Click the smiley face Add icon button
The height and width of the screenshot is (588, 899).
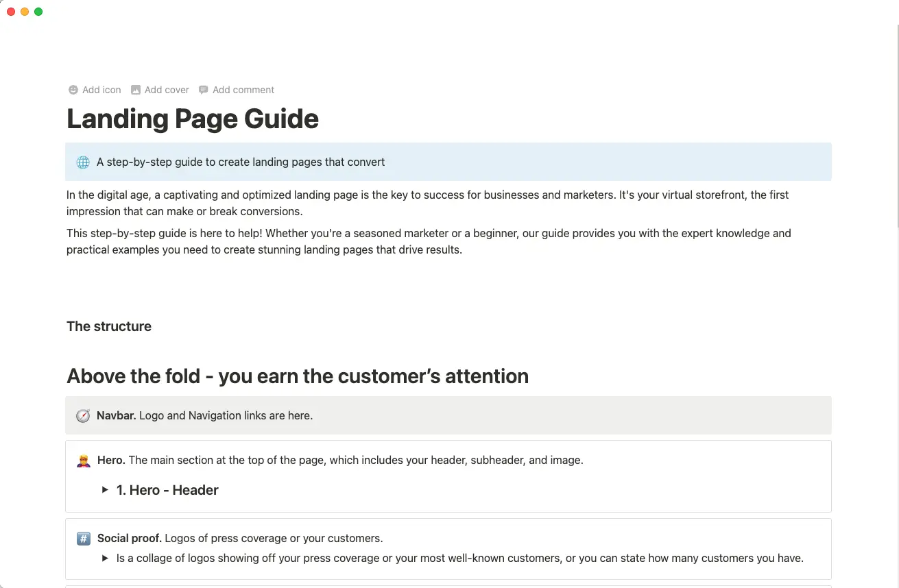click(73, 90)
